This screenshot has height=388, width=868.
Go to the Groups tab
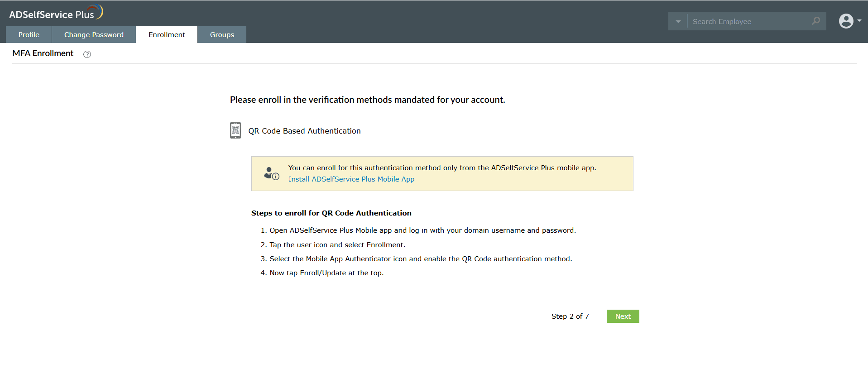tap(222, 34)
